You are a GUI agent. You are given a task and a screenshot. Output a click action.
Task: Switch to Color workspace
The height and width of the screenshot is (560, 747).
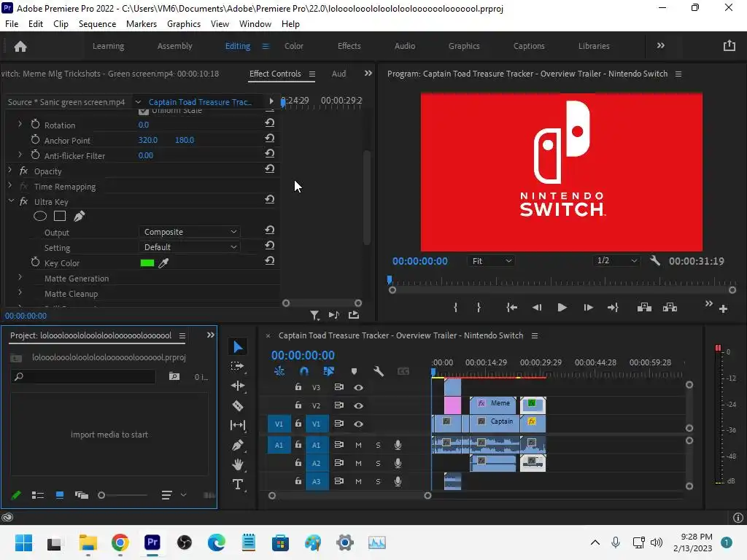tap(293, 46)
